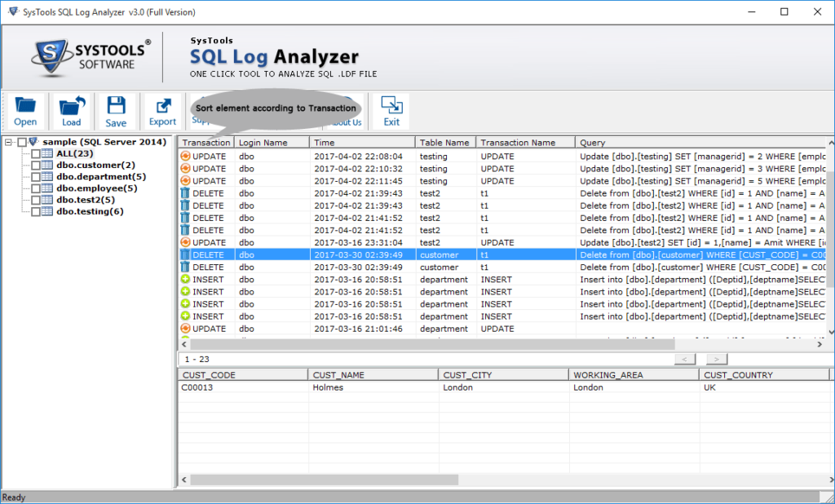Image resolution: width=835 pixels, height=504 pixels.
Task: Select dbo.employee(5) table in tree
Action: [96, 188]
